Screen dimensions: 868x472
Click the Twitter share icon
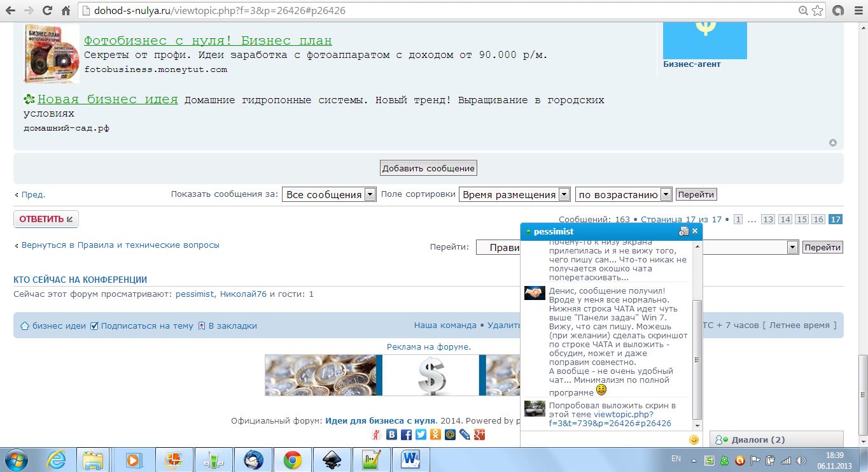pos(421,435)
